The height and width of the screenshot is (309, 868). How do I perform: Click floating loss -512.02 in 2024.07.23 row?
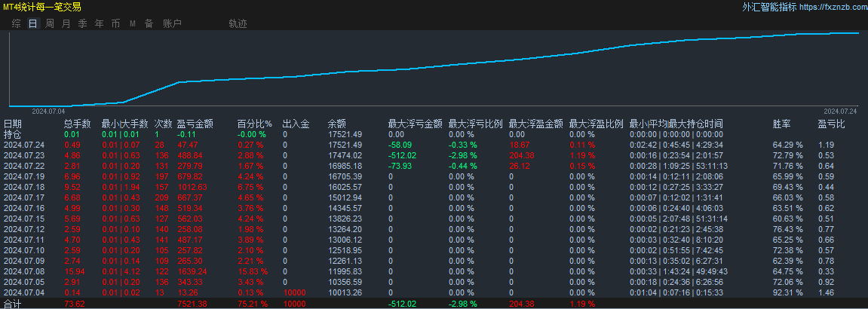403,155
